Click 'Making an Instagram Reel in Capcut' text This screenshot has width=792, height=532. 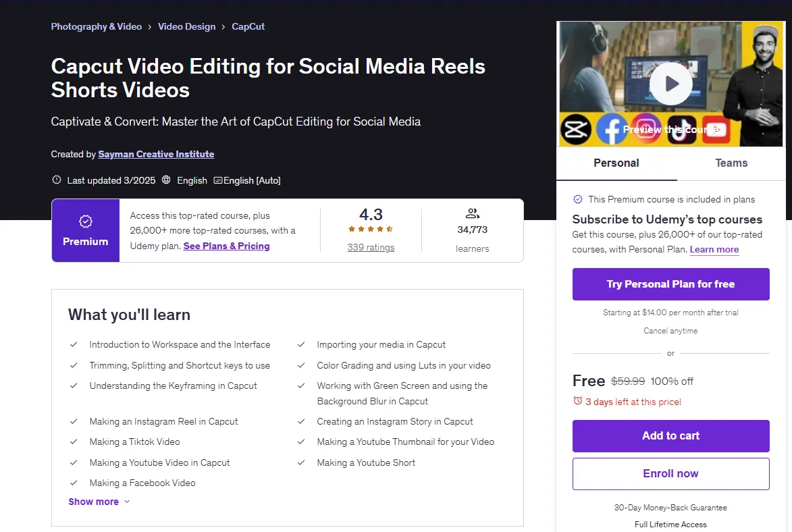(163, 421)
